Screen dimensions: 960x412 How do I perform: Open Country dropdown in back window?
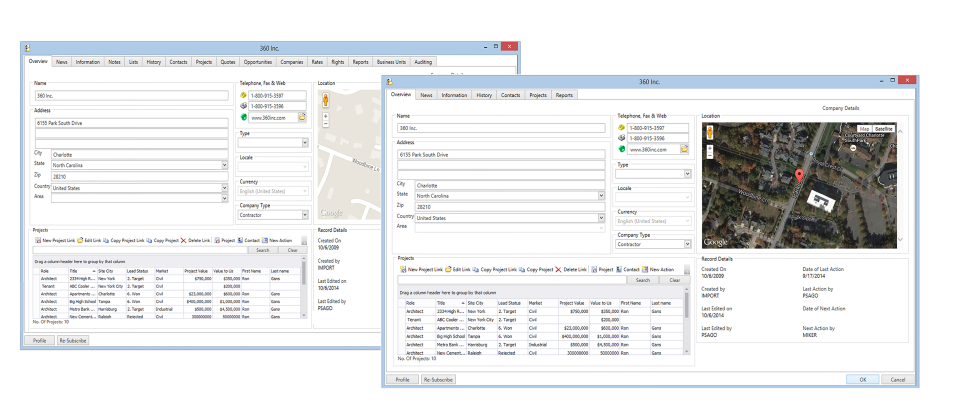click(x=225, y=189)
